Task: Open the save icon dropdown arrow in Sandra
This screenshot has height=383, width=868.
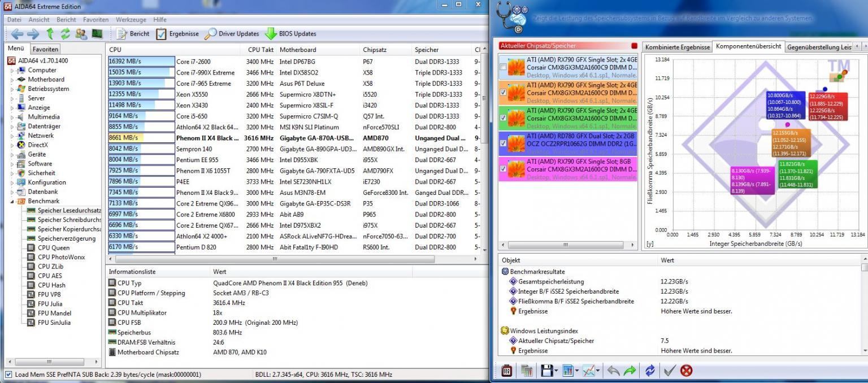Action: click(x=556, y=372)
